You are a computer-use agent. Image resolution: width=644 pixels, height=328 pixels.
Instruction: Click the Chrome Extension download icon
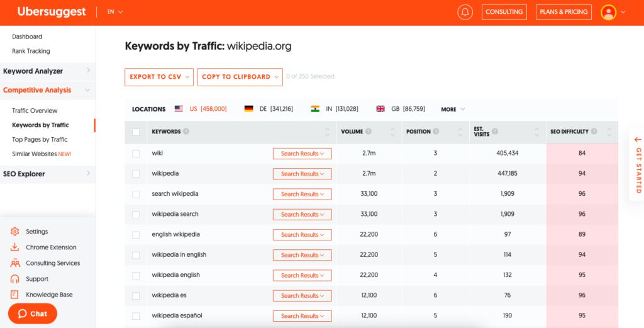coord(15,247)
